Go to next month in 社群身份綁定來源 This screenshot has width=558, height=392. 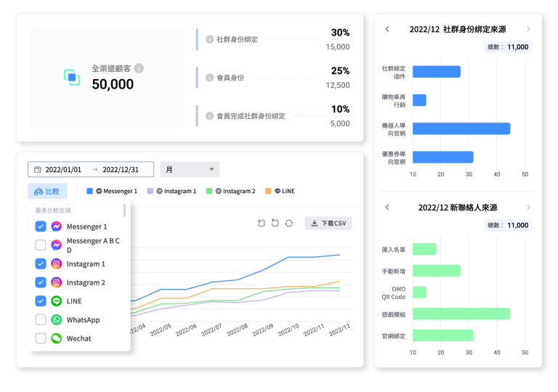click(528, 29)
